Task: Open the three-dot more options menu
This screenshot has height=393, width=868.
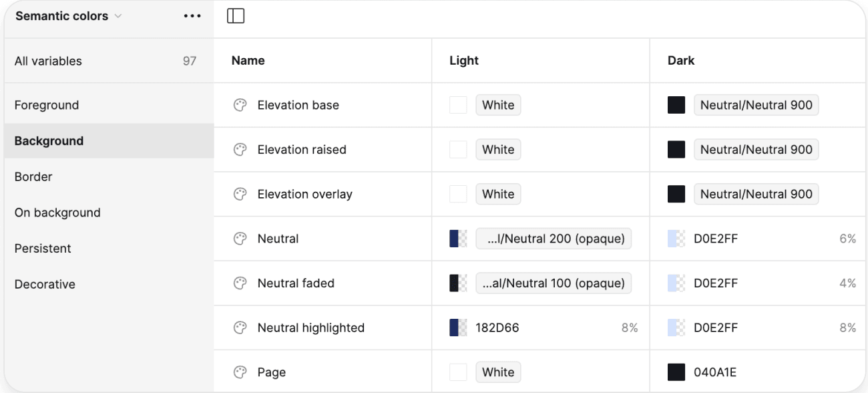Action: tap(192, 16)
